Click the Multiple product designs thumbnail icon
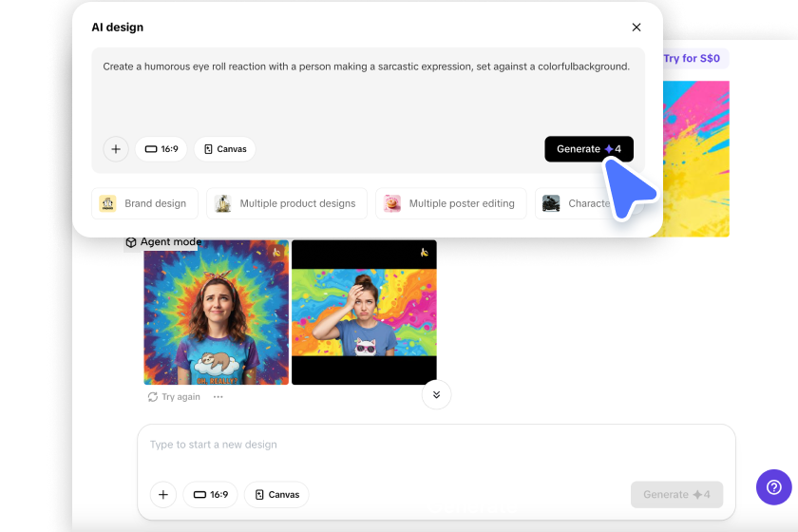Viewport: 798px width, 532px height. click(x=223, y=203)
